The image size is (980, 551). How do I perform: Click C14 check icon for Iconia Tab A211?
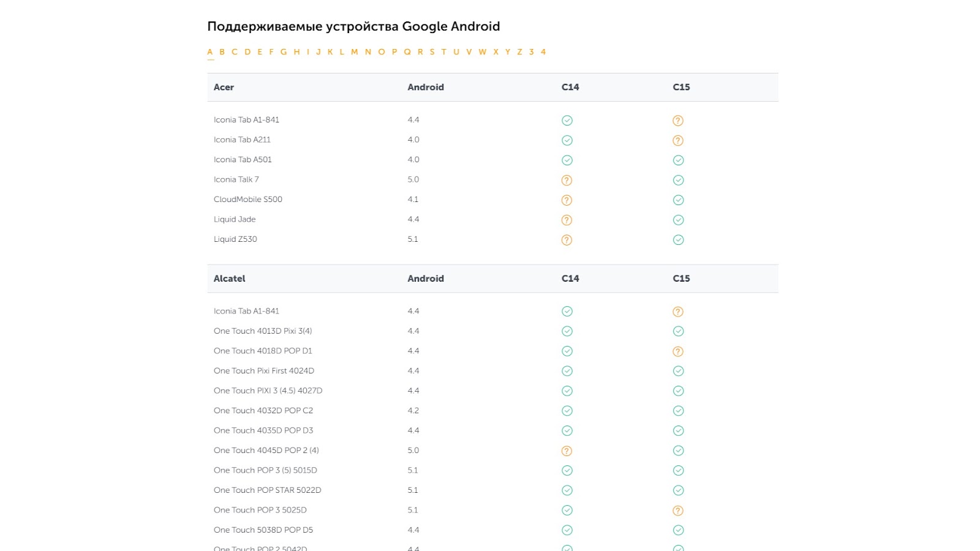click(567, 140)
